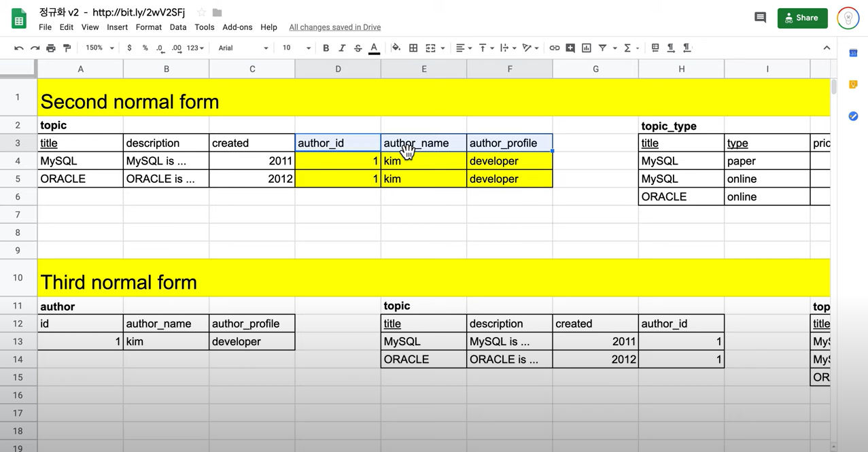Open more number formats (123) dropdown
Screen dimensions: 868x452
click(195, 48)
